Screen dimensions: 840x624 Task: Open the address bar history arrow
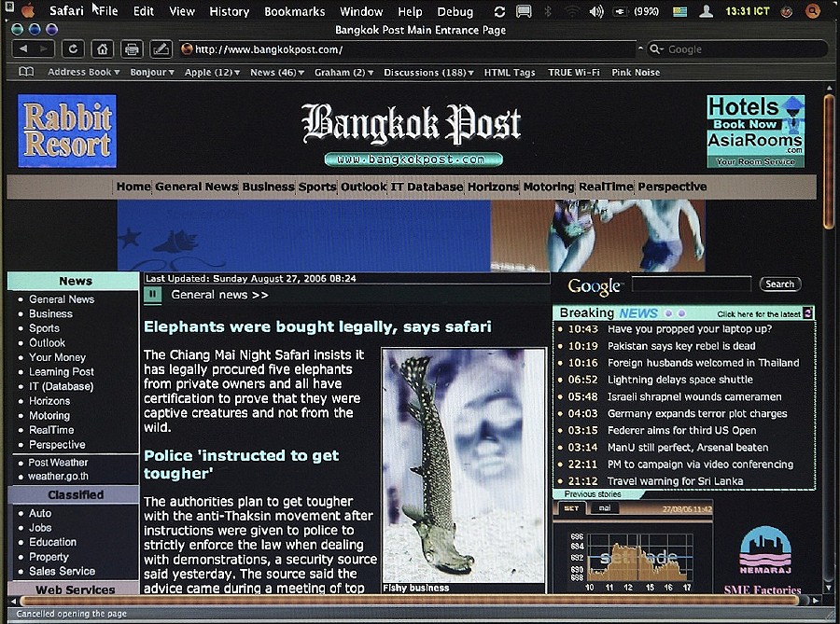click(640, 49)
